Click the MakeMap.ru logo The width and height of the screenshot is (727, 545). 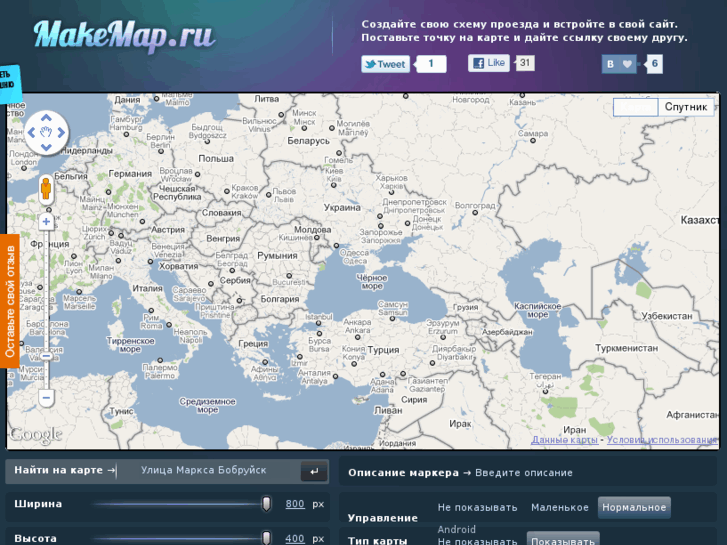[x=124, y=36]
